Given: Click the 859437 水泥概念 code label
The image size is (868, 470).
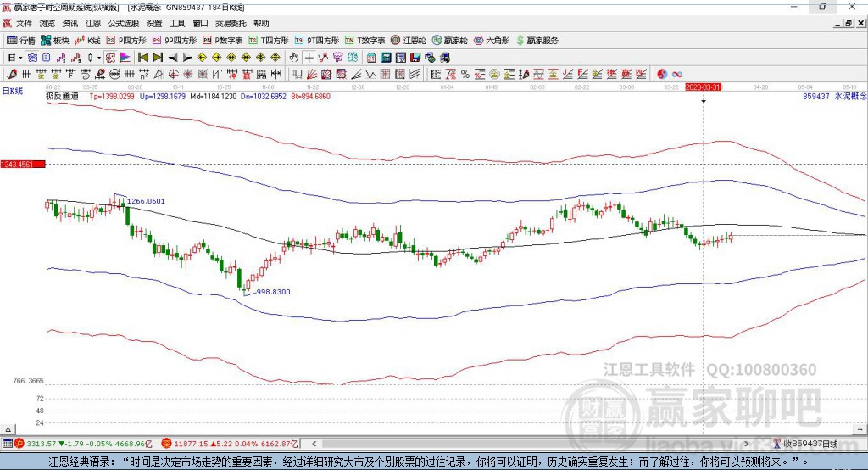Looking at the screenshot, I should 834,96.
